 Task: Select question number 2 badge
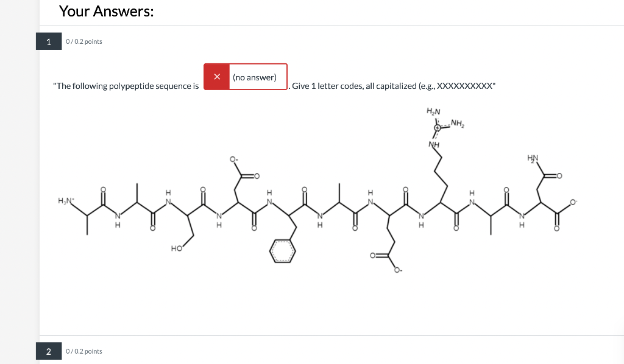point(48,351)
